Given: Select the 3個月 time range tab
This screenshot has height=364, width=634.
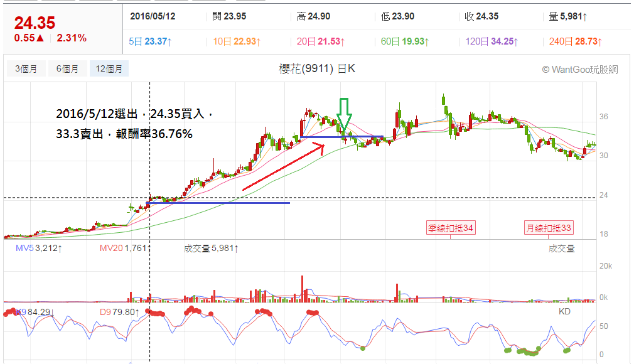Looking at the screenshot, I should coord(26,69).
